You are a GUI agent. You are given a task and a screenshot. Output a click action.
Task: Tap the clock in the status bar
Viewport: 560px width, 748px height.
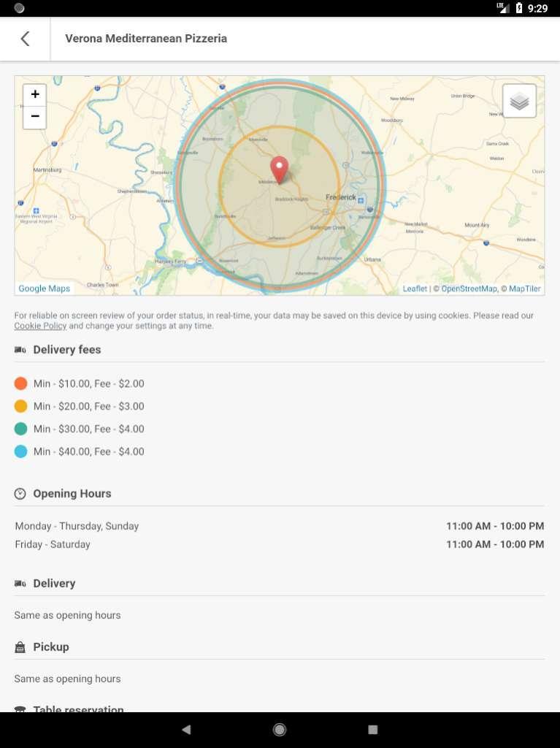tap(537, 8)
